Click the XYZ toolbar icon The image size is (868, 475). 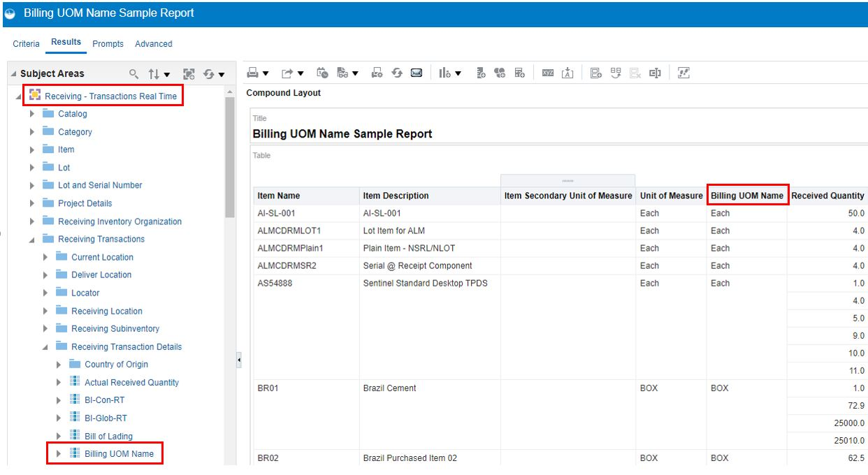click(x=548, y=73)
